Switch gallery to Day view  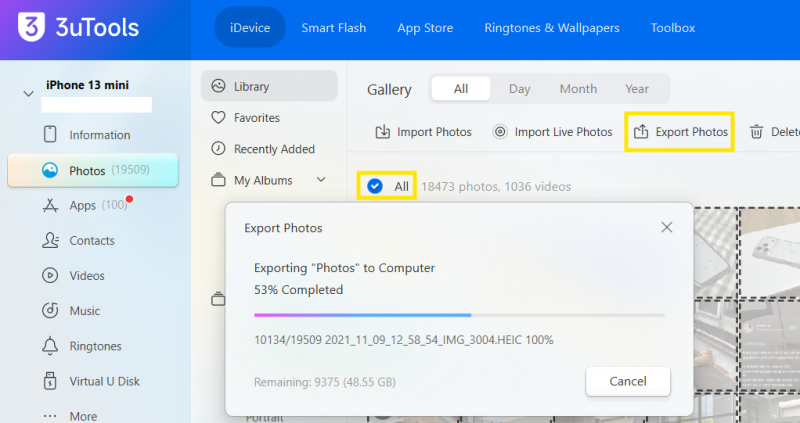(519, 89)
